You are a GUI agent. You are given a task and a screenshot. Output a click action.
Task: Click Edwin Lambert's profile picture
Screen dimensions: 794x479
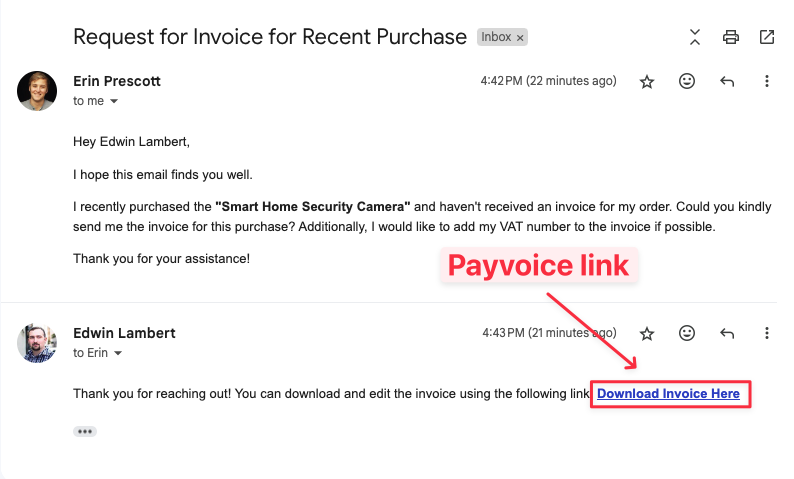point(37,343)
